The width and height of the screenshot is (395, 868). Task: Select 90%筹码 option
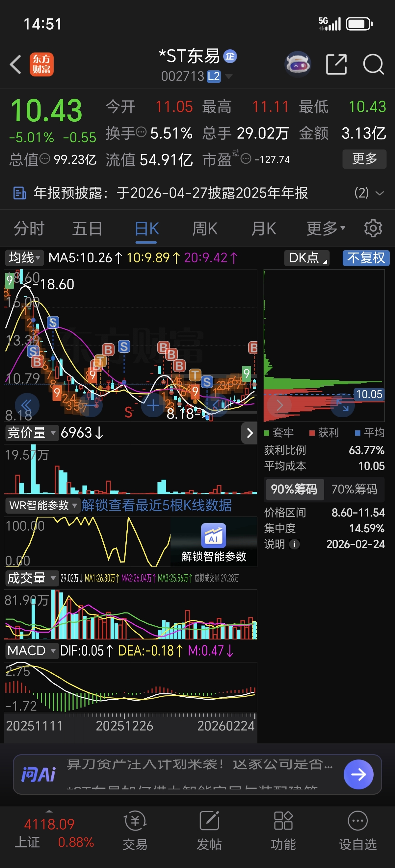(294, 489)
